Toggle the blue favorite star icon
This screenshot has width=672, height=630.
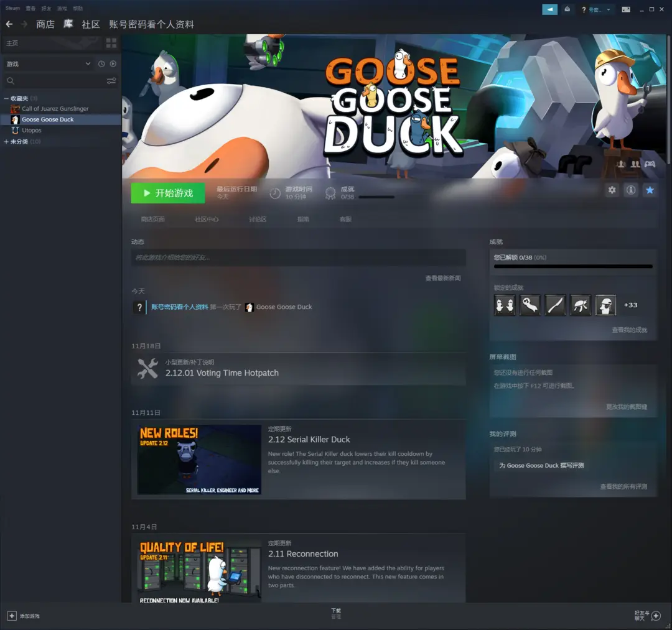coord(650,190)
